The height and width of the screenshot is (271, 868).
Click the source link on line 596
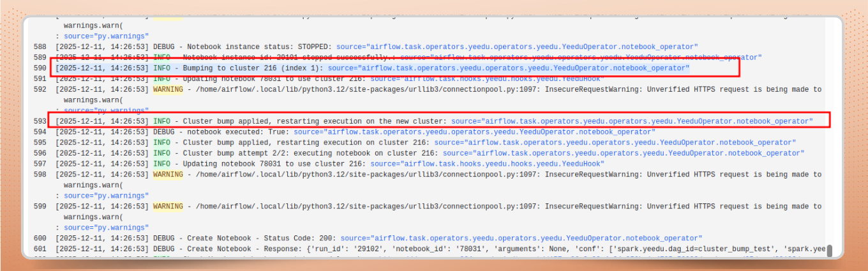pyautogui.click(x=624, y=153)
